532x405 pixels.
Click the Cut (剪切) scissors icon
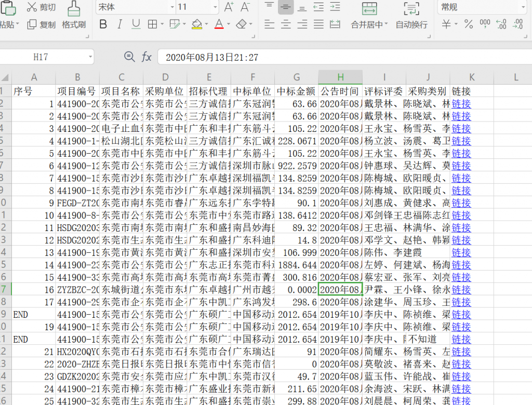(x=32, y=7)
